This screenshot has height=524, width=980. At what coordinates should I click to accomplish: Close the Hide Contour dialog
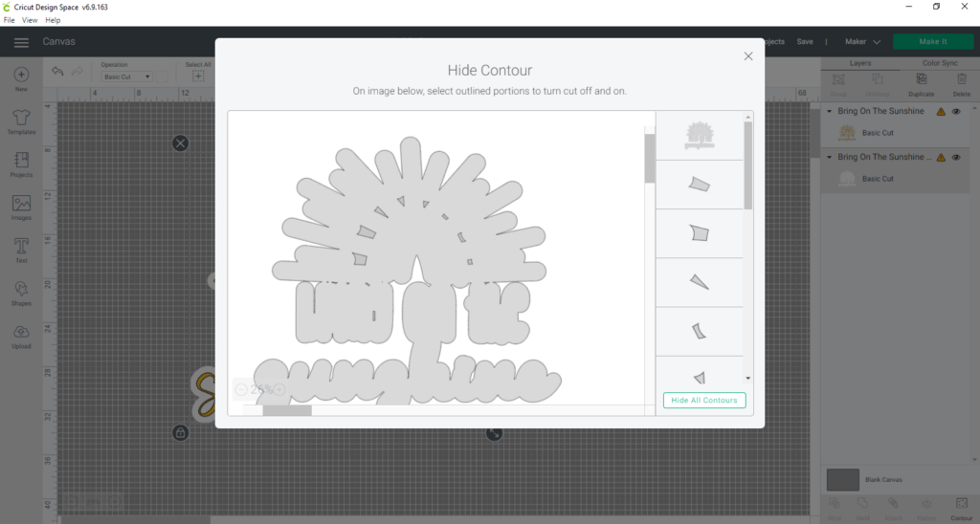(x=748, y=56)
